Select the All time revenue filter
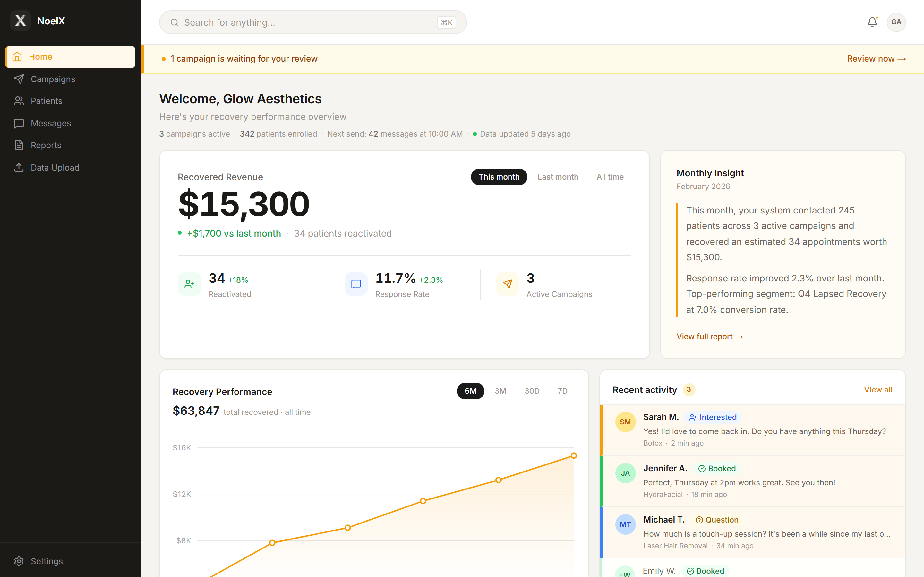 pyautogui.click(x=610, y=177)
